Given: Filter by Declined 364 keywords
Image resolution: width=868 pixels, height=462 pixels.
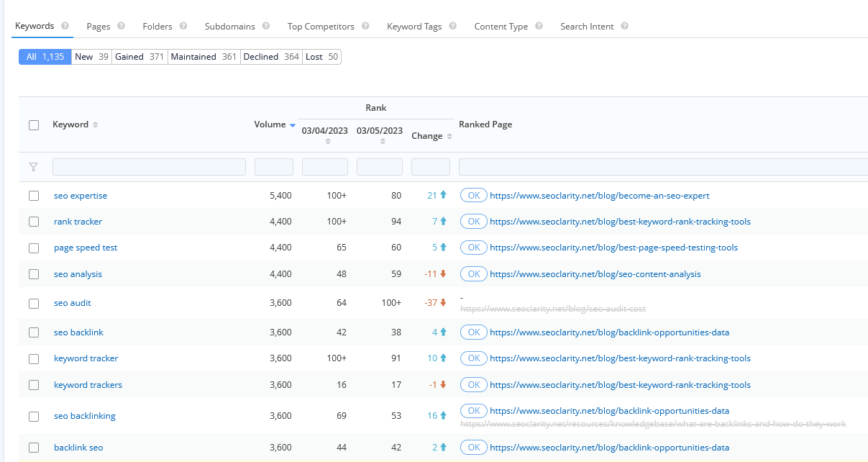Looking at the screenshot, I should pyautogui.click(x=271, y=57).
